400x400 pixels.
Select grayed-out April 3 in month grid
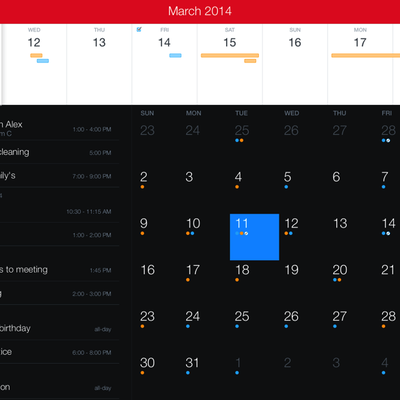[336, 363]
